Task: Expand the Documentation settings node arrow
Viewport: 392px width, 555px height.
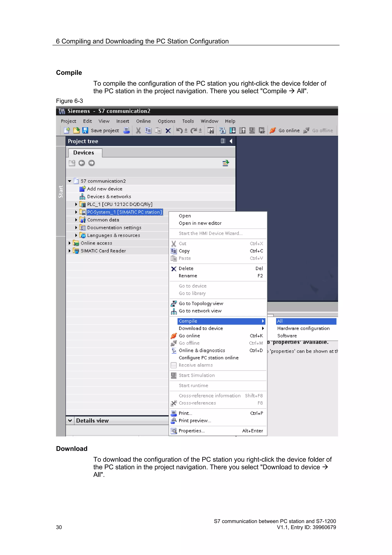Action: [x=76, y=227]
